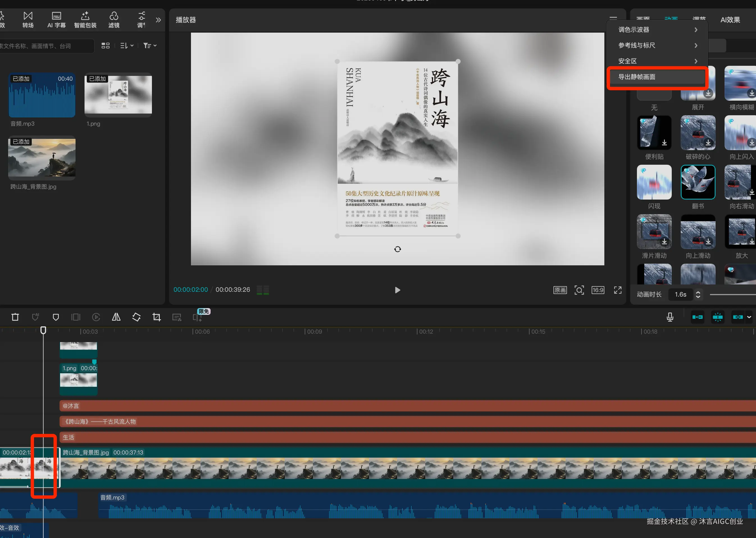Viewport: 756px width, 538px height.
Task: Click the 16:9 aspect ratio button
Action: click(598, 290)
